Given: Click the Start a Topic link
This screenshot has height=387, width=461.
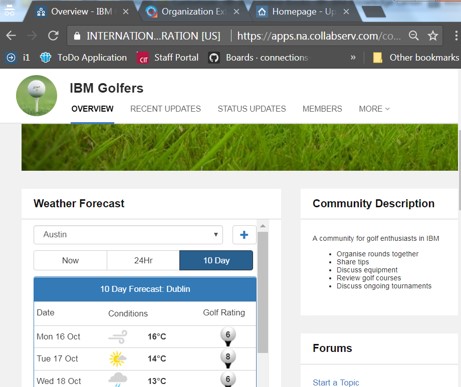Looking at the screenshot, I should click(x=336, y=382).
